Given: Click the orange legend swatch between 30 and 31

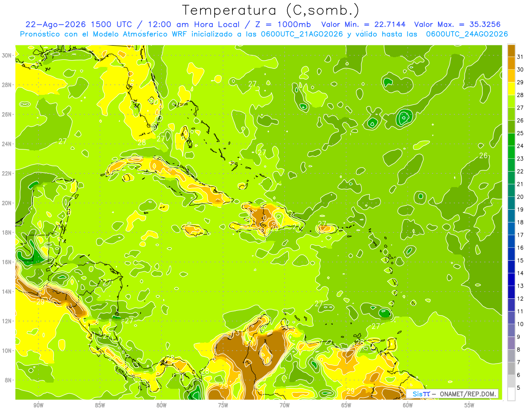Looking at the screenshot, I should point(511,63).
